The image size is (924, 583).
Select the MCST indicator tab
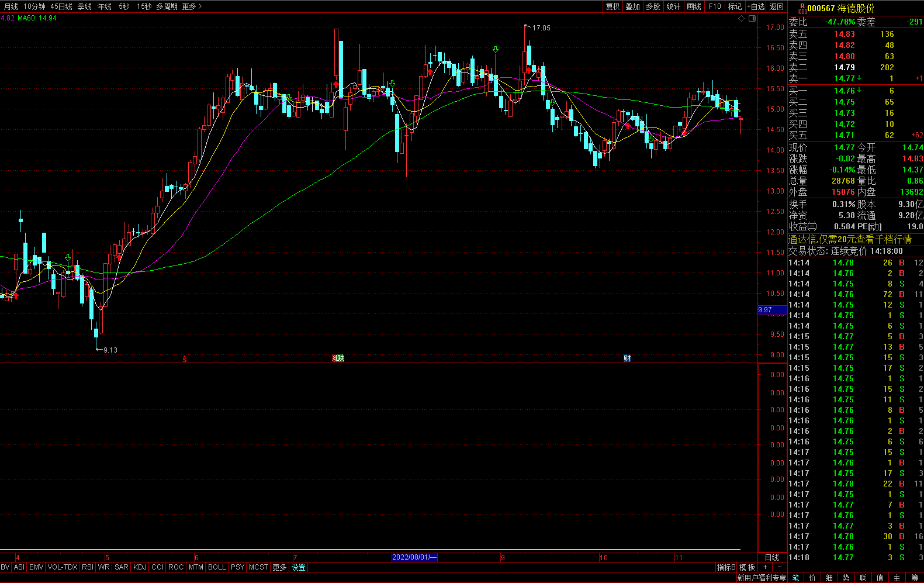click(x=258, y=567)
